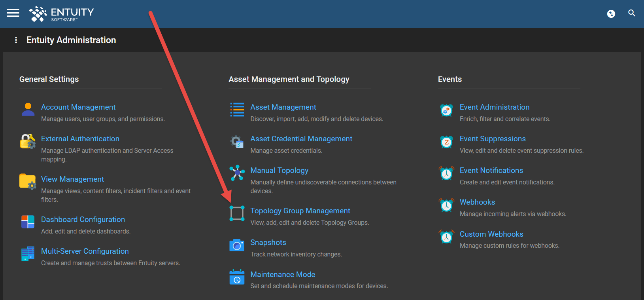644x300 pixels.
Task: Click the Asset Management list icon
Action: (x=237, y=110)
